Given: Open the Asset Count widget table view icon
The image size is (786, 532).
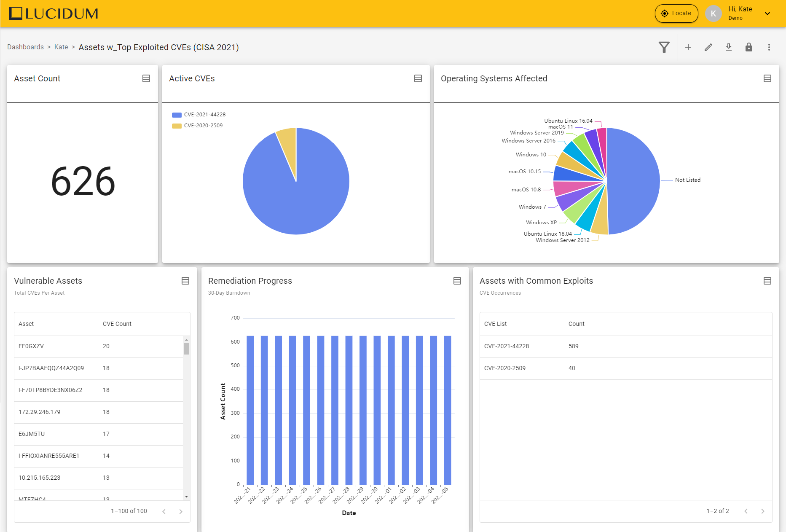Looking at the screenshot, I should (x=147, y=78).
